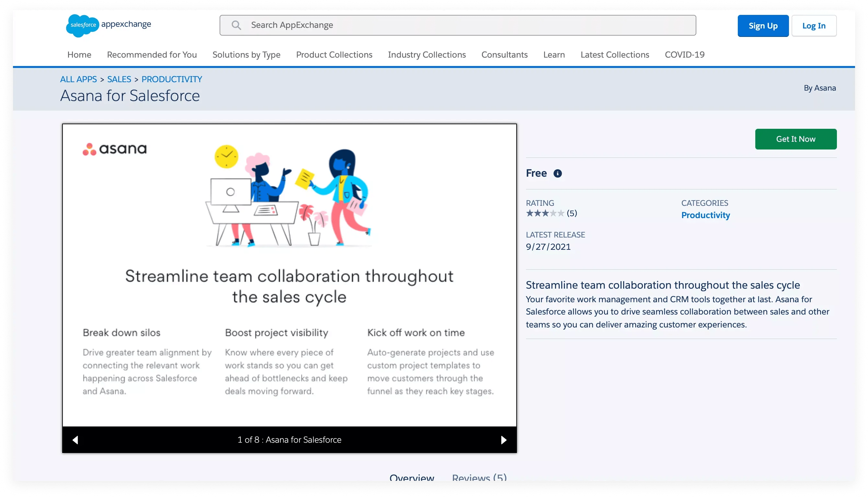The width and height of the screenshot is (868, 497).
Task: Click the Asana logo in the carousel slide
Action: pos(114,149)
